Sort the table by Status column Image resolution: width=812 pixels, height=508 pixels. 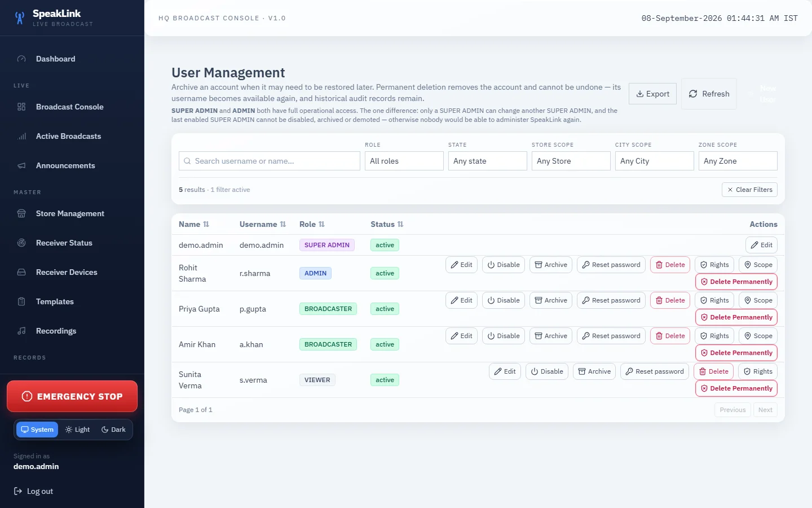pos(387,224)
